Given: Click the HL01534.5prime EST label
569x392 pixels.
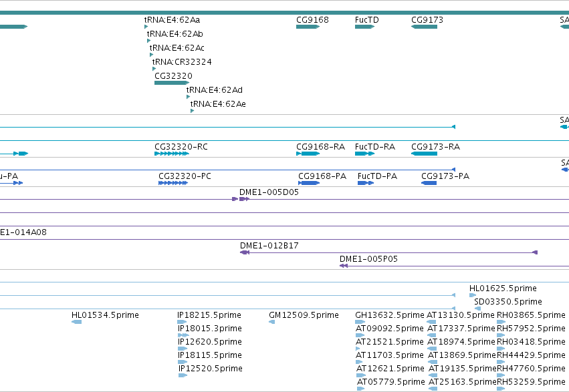Looking at the screenshot, I should pyautogui.click(x=105, y=315).
